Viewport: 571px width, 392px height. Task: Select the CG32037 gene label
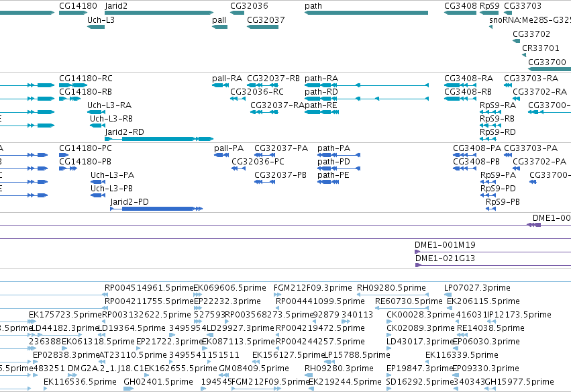(266, 20)
